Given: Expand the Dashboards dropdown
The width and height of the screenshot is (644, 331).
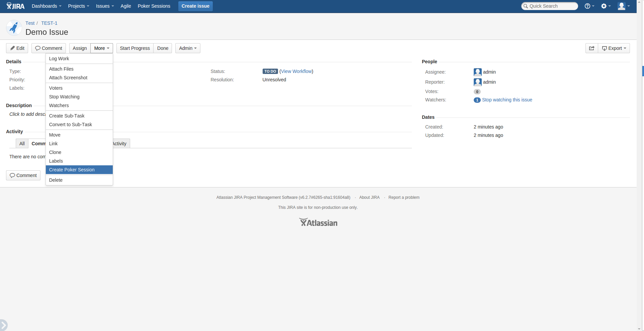Looking at the screenshot, I should pos(47,6).
